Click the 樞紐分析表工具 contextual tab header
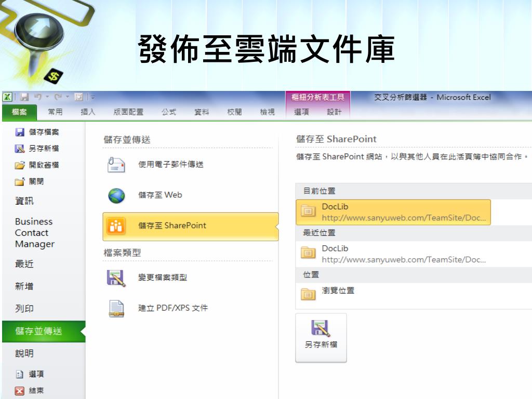The image size is (532, 399). point(318,97)
